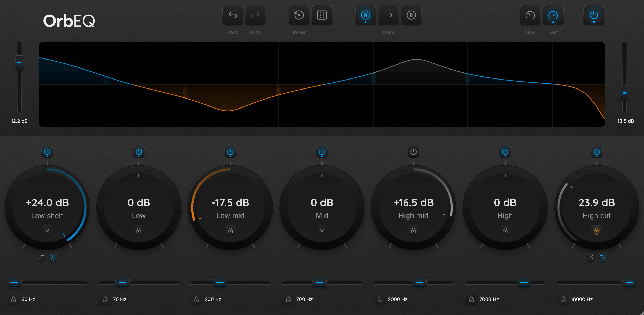Click the 700 Hz frequency value
Viewport: 644px width, 315px height.
(x=304, y=299)
